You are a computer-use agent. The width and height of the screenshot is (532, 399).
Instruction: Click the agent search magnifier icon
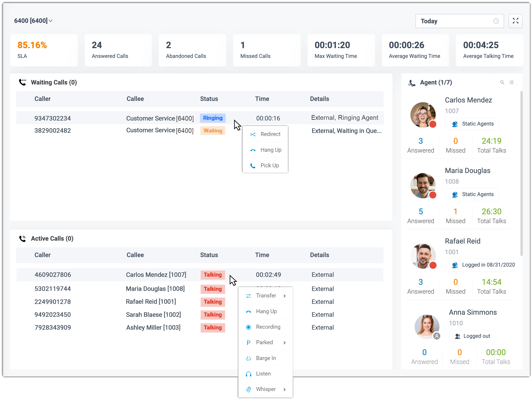point(502,82)
